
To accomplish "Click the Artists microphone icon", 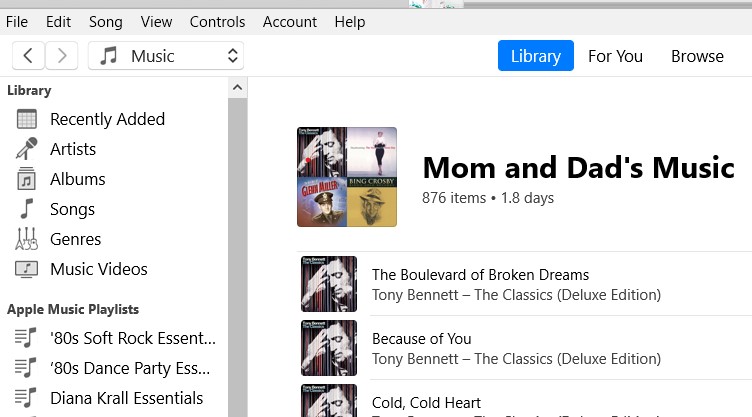I will coord(26,149).
